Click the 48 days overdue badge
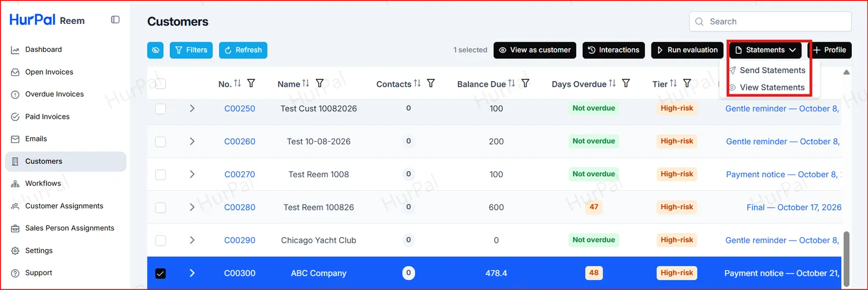This screenshot has width=868, height=290. (x=594, y=273)
